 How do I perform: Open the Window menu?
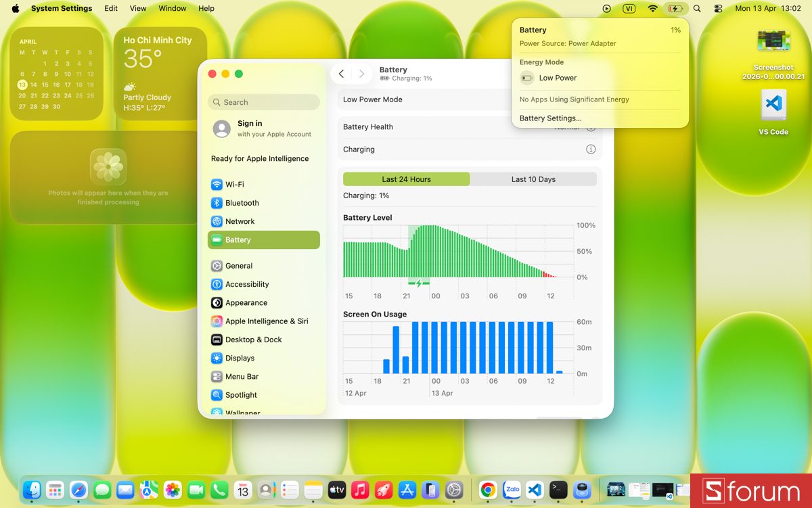click(x=172, y=8)
